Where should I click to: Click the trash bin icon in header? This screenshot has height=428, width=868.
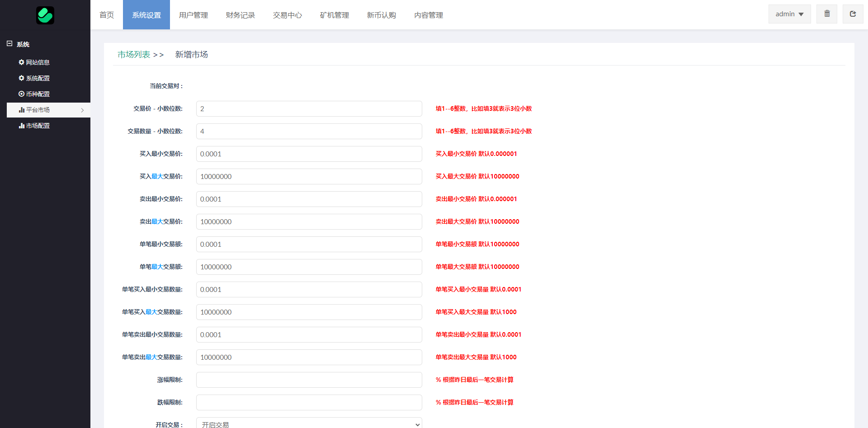pyautogui.click(x=827, y=14)
